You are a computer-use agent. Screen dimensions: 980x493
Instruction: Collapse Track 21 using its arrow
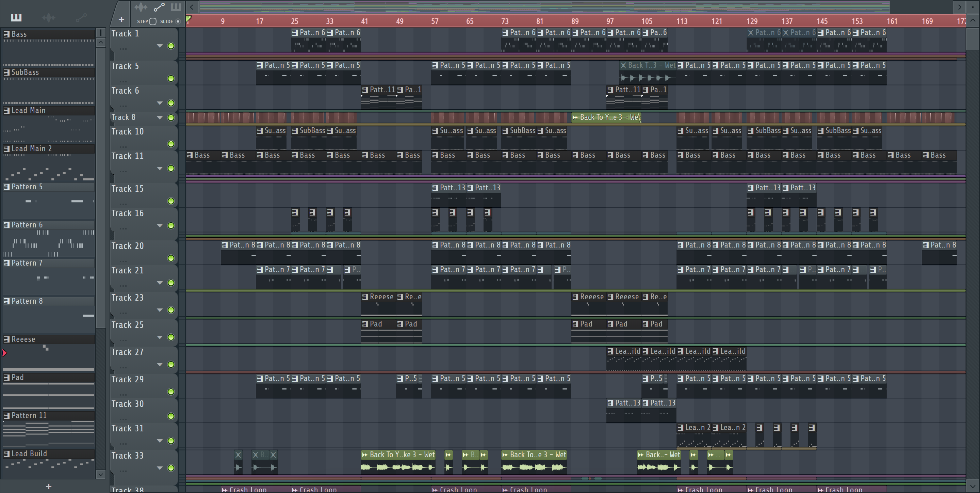(x=160, y=283)
